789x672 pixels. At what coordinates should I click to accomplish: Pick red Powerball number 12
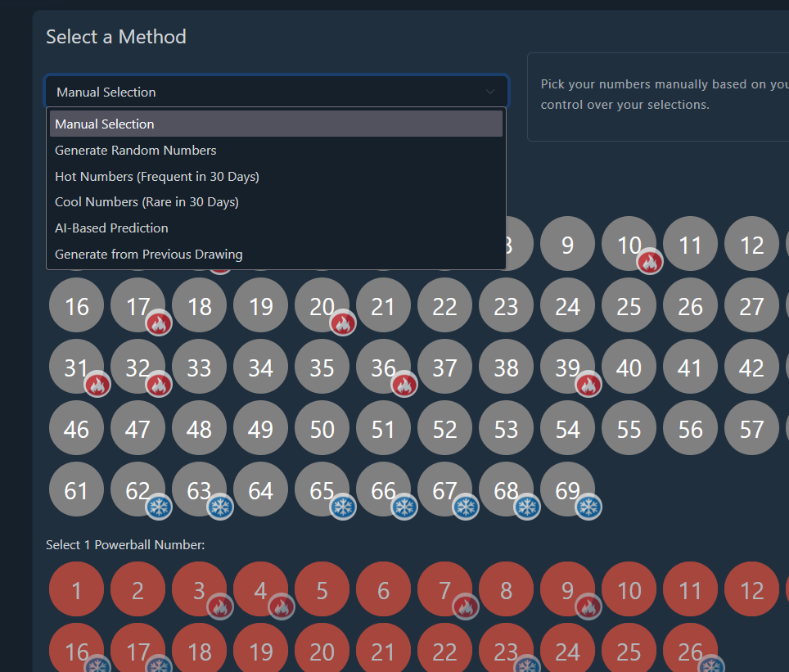751,589
